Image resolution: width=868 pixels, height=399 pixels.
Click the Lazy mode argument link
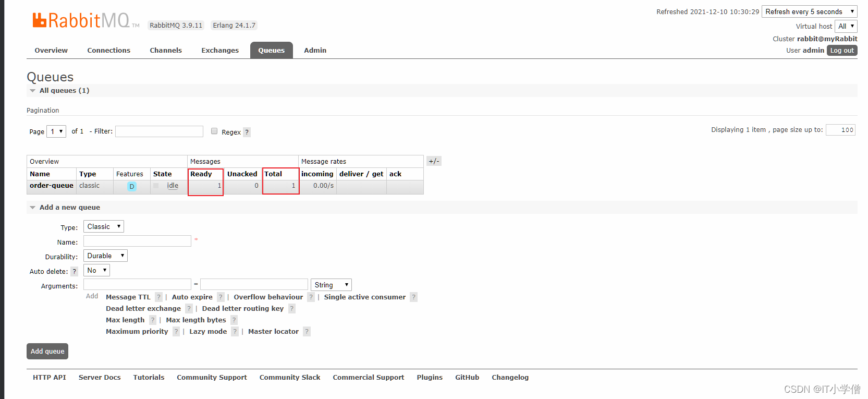[208, 332]
